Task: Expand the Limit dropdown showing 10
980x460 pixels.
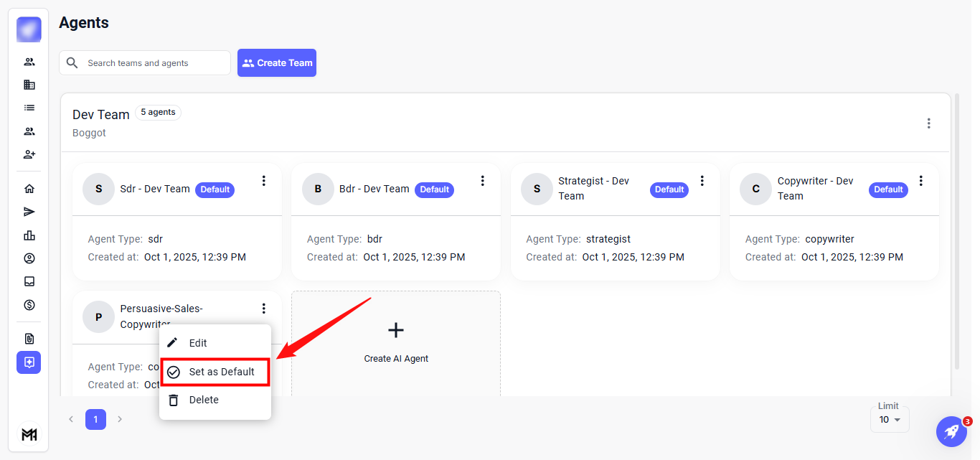Action: click(890, 420)
